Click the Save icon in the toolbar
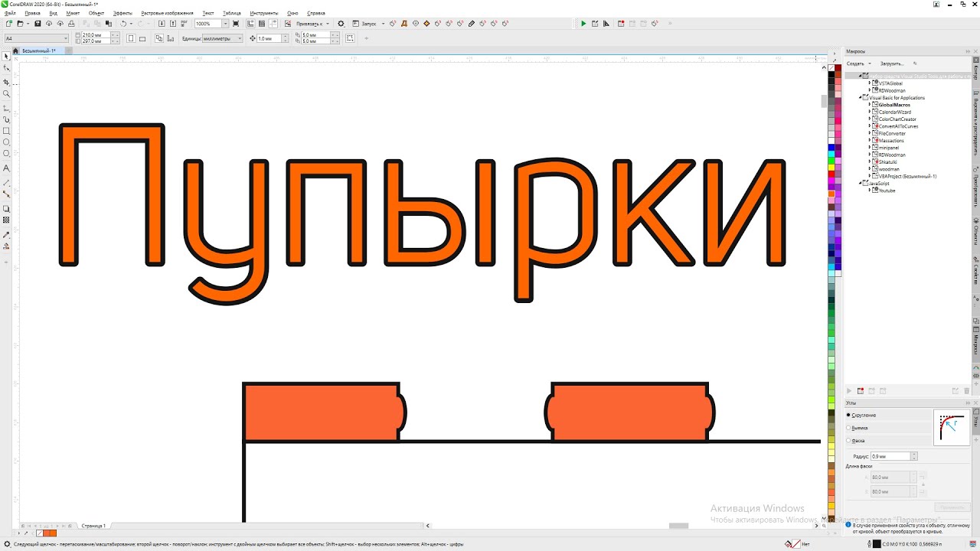 point(38,24)
